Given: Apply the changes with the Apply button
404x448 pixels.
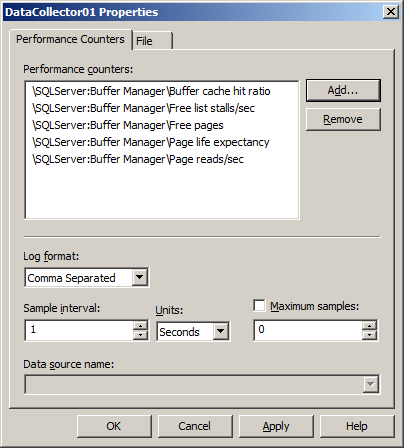Looking at the screenshot, I should click(x=276, y=426).
